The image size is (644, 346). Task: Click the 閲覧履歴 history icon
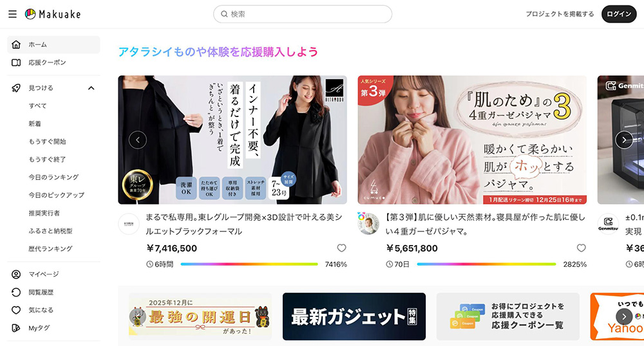click(16, 292)
